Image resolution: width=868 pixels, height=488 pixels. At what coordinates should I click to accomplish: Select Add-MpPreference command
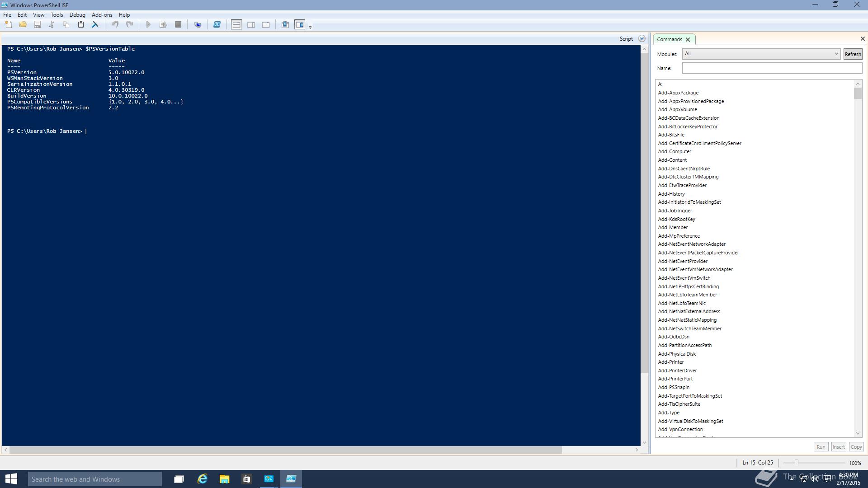[679, 236]
